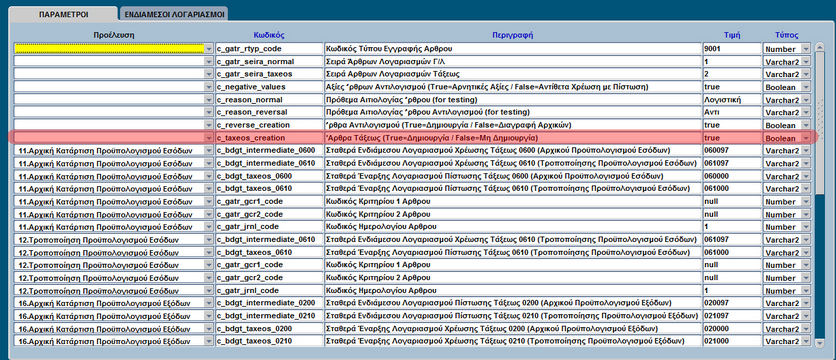Click the Προέλευση column header

click(114, 35)
